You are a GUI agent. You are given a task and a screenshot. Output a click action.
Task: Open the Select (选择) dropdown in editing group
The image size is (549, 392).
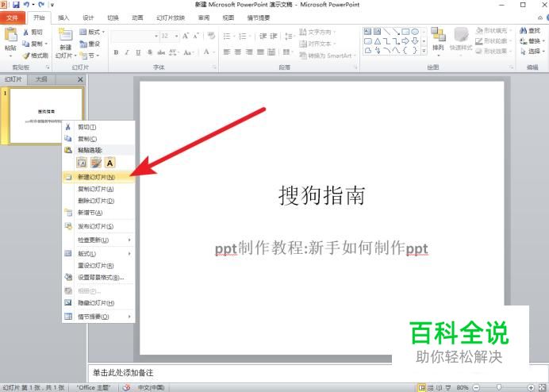(x=532, y=51)
